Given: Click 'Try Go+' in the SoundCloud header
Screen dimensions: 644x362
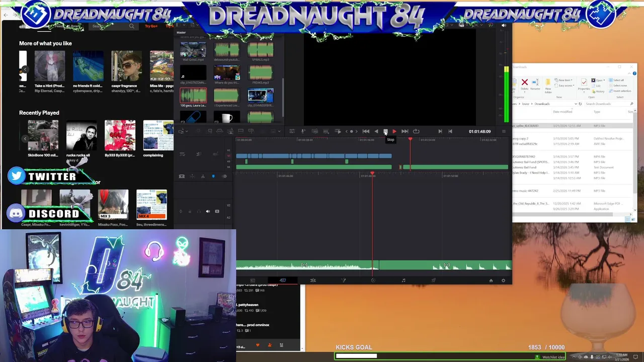Looking at the screenshot, I should [x=151, y=26].
